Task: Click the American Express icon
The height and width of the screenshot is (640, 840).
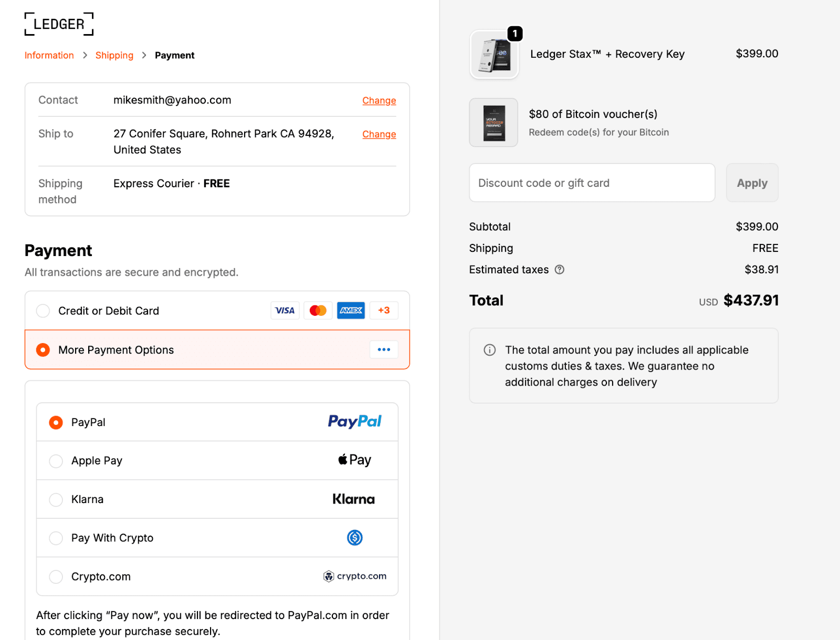Action: tap(351, 311)
